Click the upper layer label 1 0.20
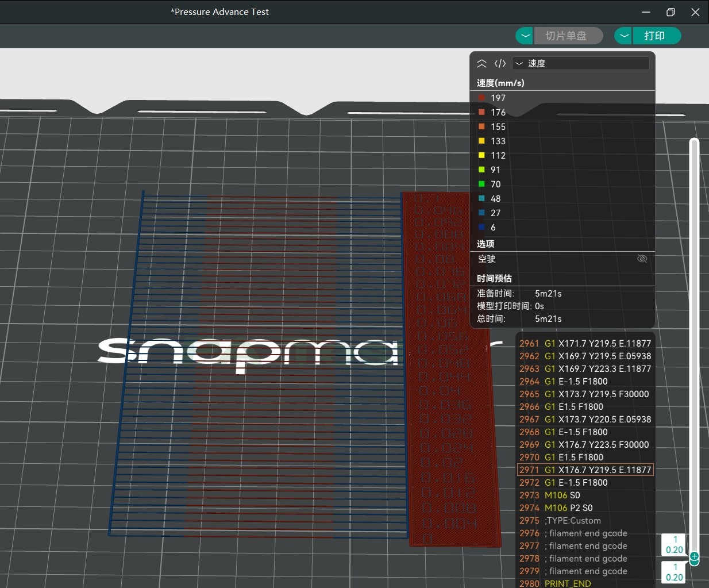Screen dimensions: 709x588 tap(675, 544)
